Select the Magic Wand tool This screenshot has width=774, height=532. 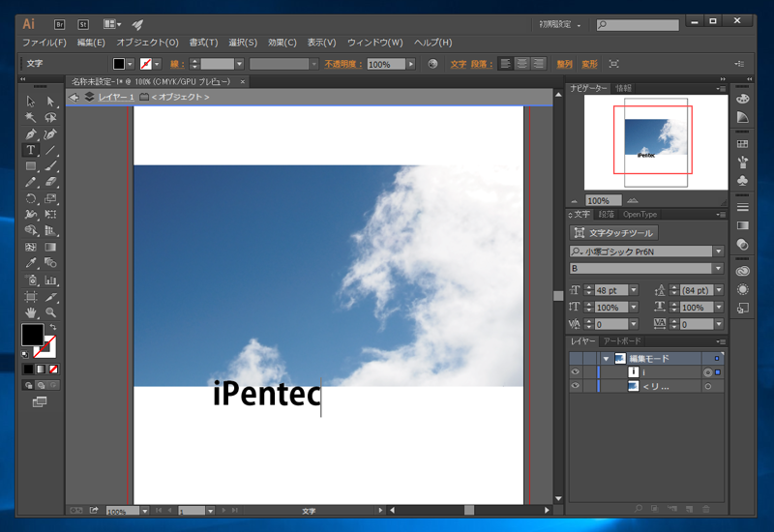[31, 117]
